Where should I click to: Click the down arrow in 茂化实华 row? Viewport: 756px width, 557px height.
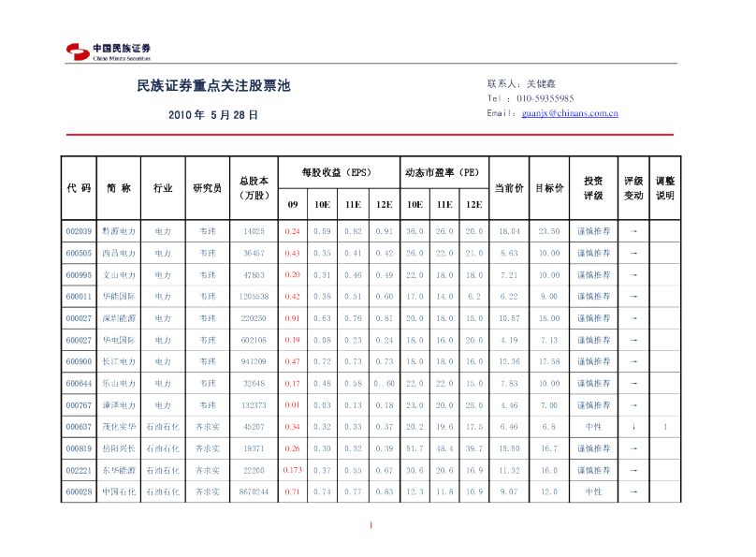click(633, 426)
